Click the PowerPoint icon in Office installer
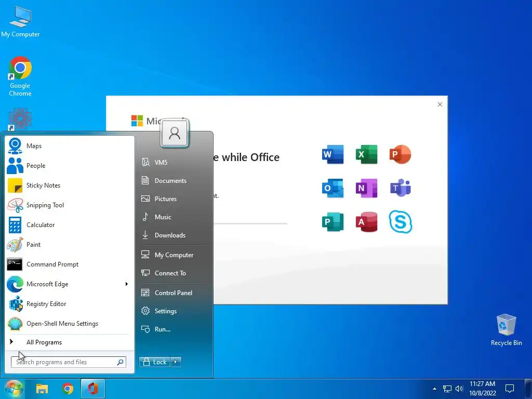The image size is (532, 399). click(401, 154)
